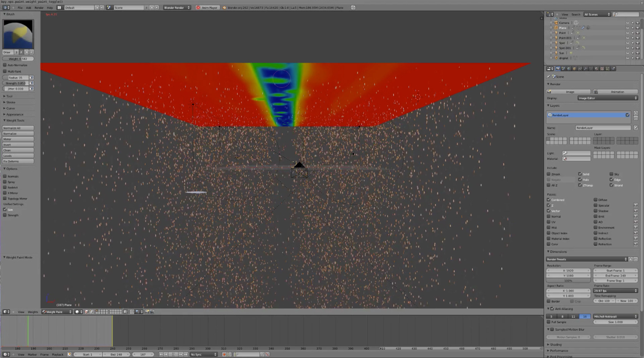
Task: Click the outliner search magnifier icon
Action: pyautogui.click(x=616, y=14)
